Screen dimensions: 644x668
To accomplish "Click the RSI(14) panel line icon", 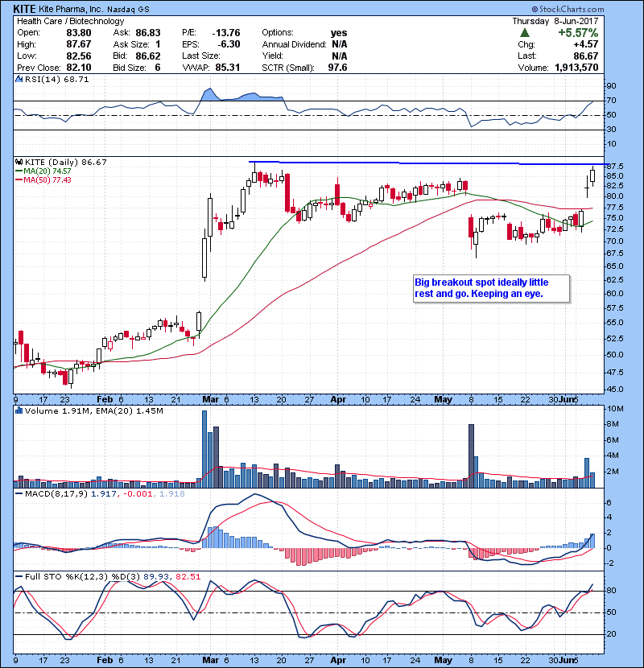I will 19,80.
